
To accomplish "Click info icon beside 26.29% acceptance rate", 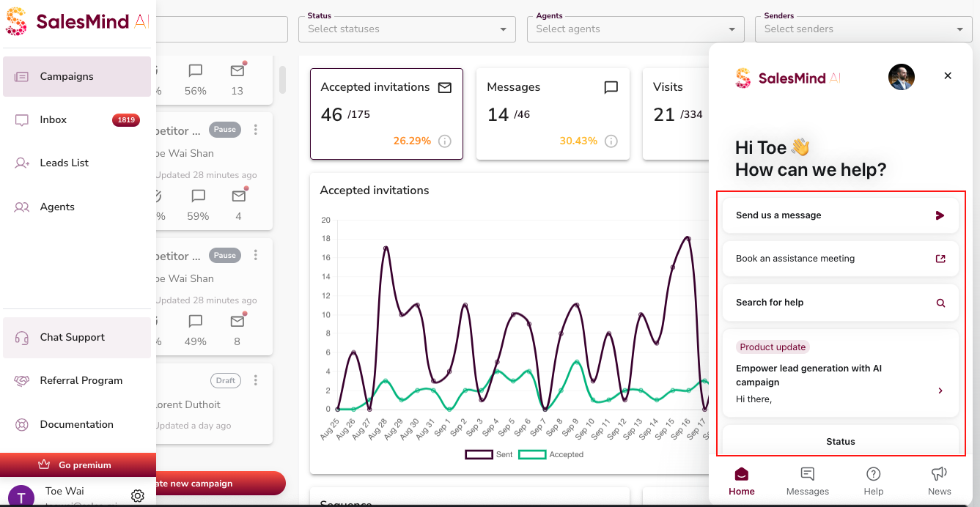I will click(444, 141).
